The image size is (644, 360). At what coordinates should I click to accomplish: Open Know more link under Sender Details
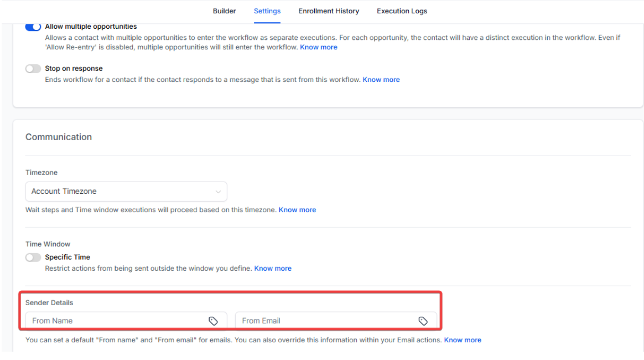pyautogui.click(x=463, y=340)
